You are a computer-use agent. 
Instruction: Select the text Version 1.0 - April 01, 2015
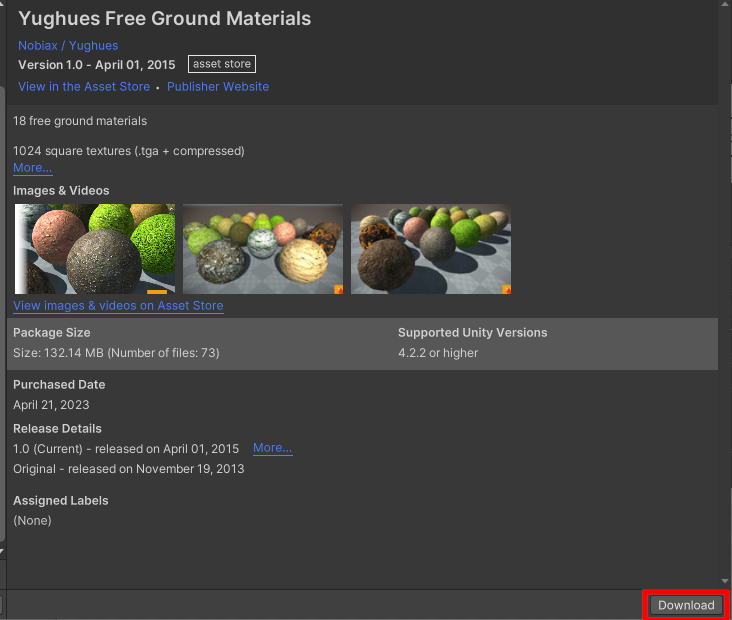[97, 65]
